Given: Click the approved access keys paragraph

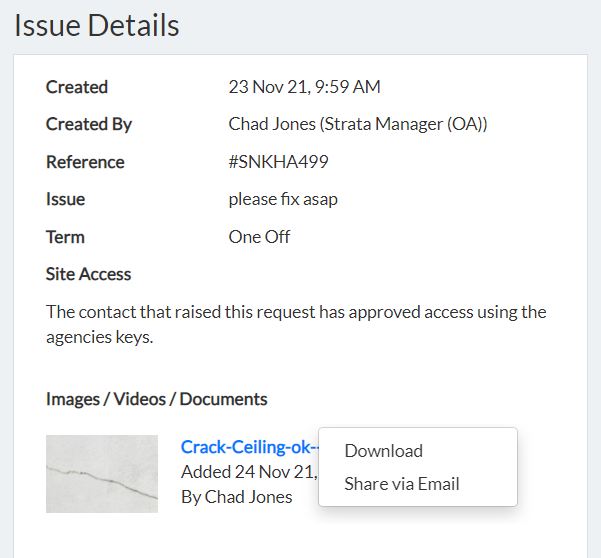Looking at the screenshot, I should (296, 324).
